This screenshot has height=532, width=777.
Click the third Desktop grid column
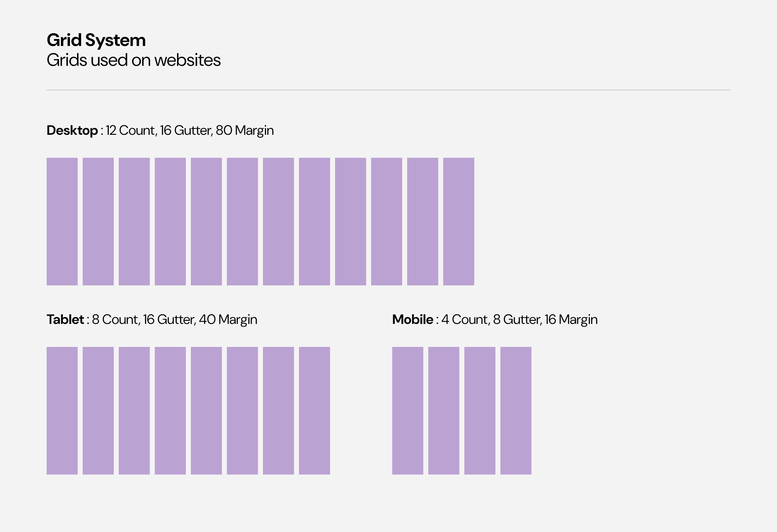click(x=134, y=221)
